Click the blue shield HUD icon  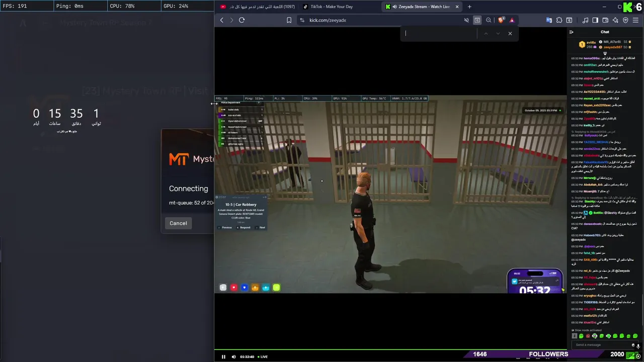[245, 288]
